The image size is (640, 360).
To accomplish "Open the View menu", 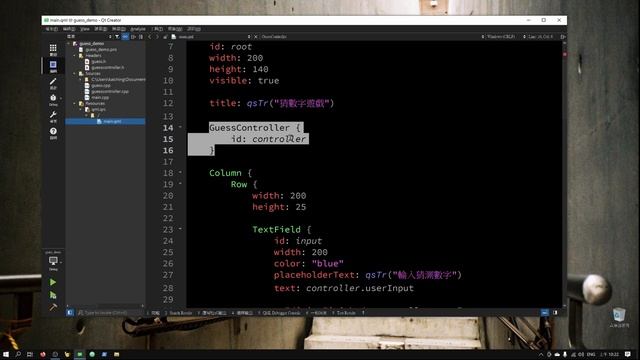I will click(x=84, y=29).
